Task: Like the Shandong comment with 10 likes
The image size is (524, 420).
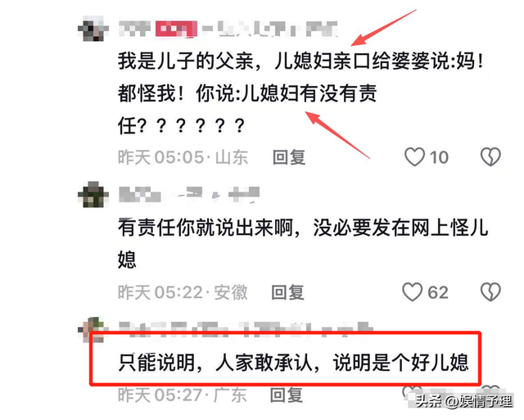Action: [x=414, y=156]
